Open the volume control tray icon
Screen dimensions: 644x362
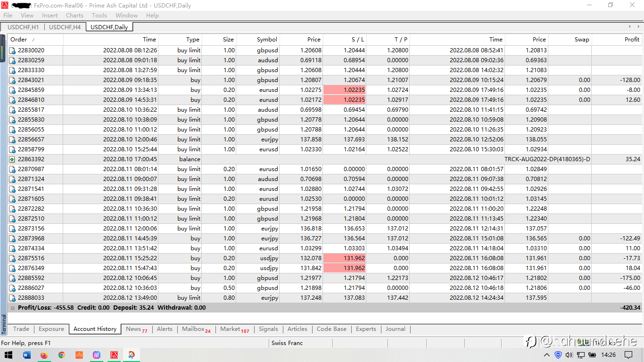[569, 355]
